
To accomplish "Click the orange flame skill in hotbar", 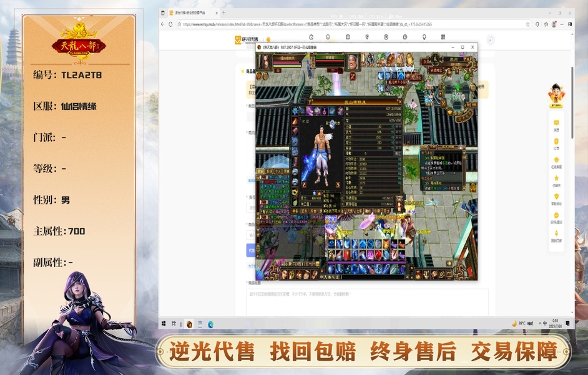I will tap(386, 244).
